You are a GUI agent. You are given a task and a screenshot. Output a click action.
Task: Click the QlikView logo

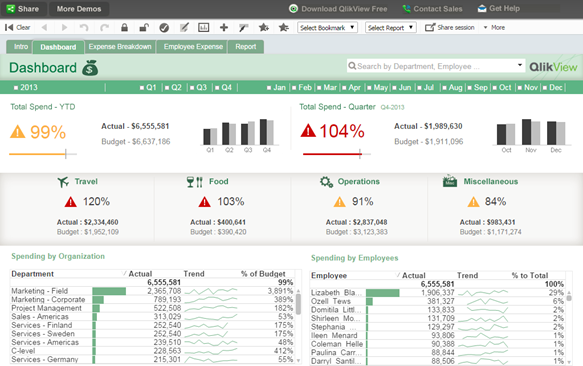(553, 67)
